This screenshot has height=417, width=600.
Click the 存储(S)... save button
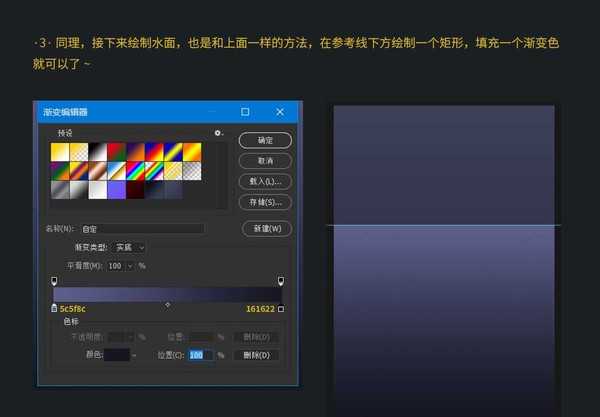click(x=265, y=202)
